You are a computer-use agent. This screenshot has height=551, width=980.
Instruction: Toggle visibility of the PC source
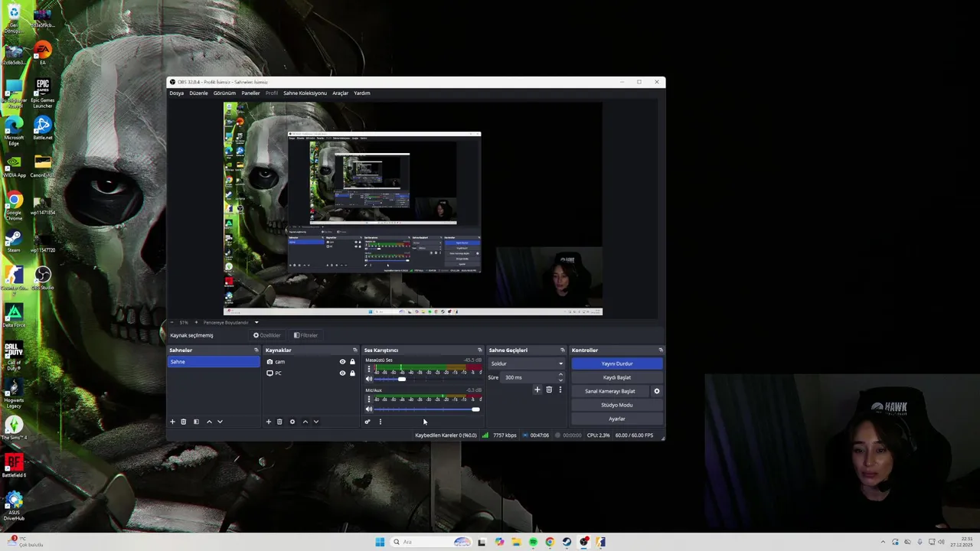[342, 373]
